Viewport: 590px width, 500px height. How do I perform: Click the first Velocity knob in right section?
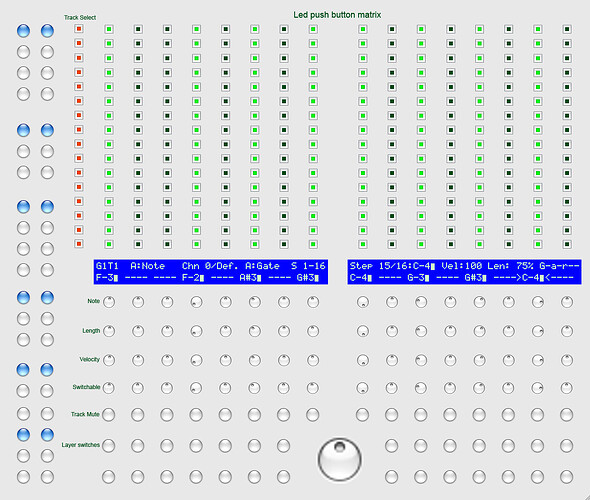(x=363, y=360)
